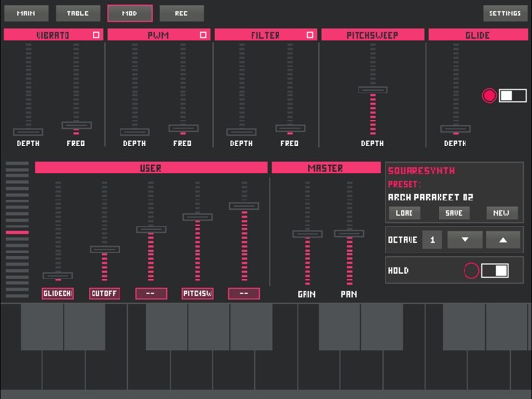Click the CUTOFF user slider handle
The image size is (532, 399).
tap(104, 249)
